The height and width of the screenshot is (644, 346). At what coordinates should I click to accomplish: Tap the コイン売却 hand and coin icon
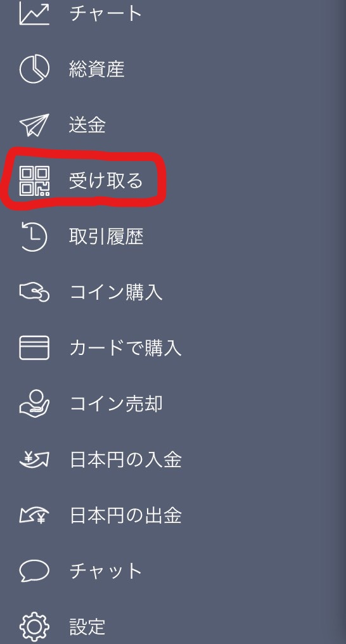pyautogui.click(x=34, y=404)
